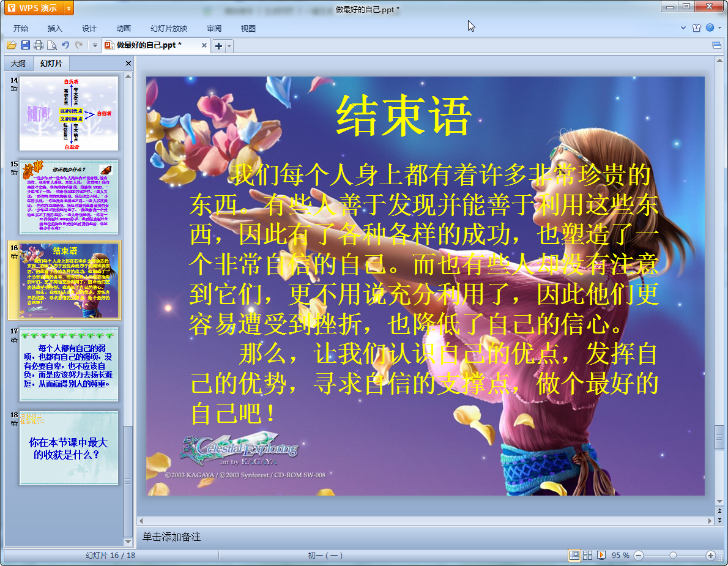Open the 视图 menu tab
The width and height of the screenshot is (728, 566).
pyautogui.click(x=248, y=28)
